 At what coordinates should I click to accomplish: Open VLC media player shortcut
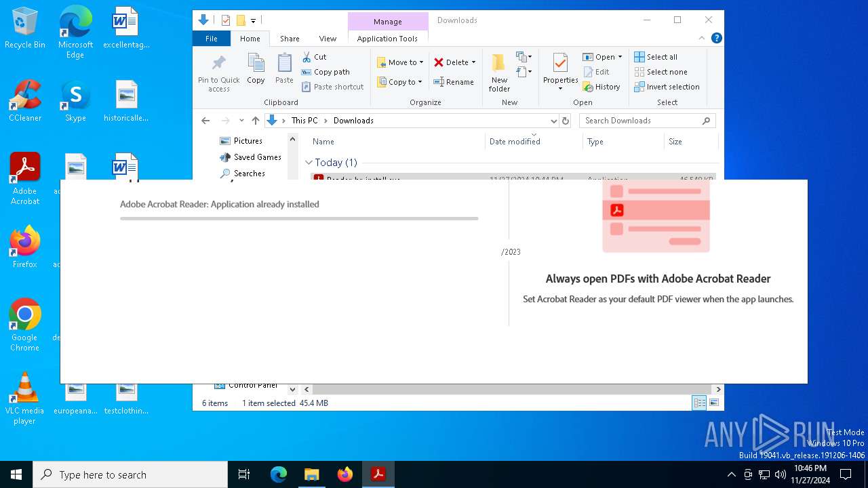click(x=25, y=399)
